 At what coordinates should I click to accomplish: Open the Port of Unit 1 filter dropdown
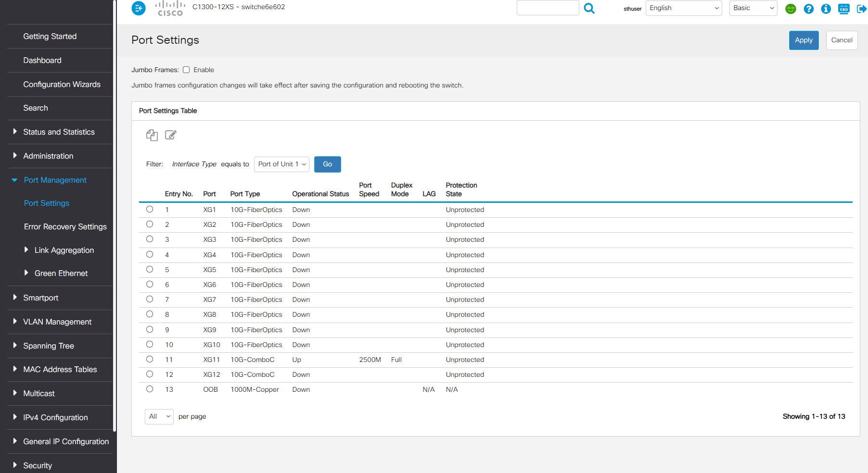tap(281, 164)
